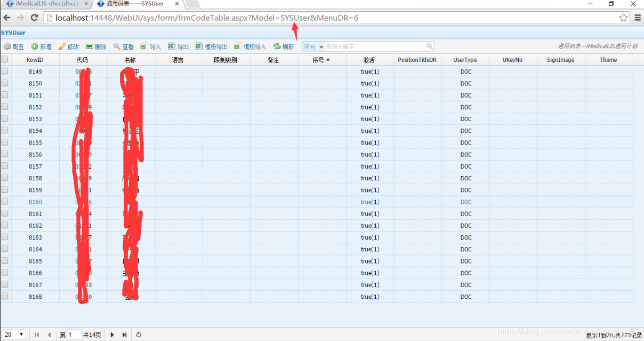Click the 查看 (view) toolbar button
The width and height of the screenshot is (644, 341).
pyautogui.click(x=124, y=47)
